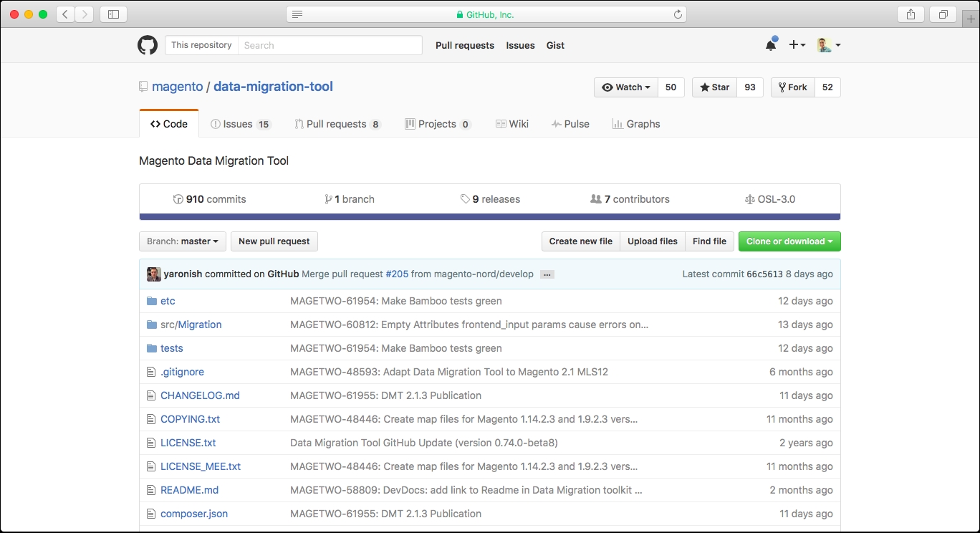Viewport: 980px width, 533px height.
Task: Click Pull requests in top navigation
Action: (465, 45)
